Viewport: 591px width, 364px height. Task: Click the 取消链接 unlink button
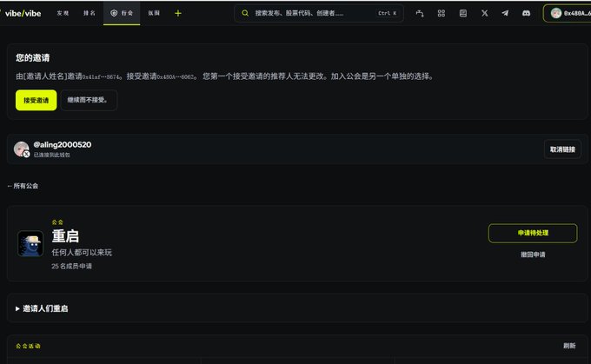(x=562, y=149)
